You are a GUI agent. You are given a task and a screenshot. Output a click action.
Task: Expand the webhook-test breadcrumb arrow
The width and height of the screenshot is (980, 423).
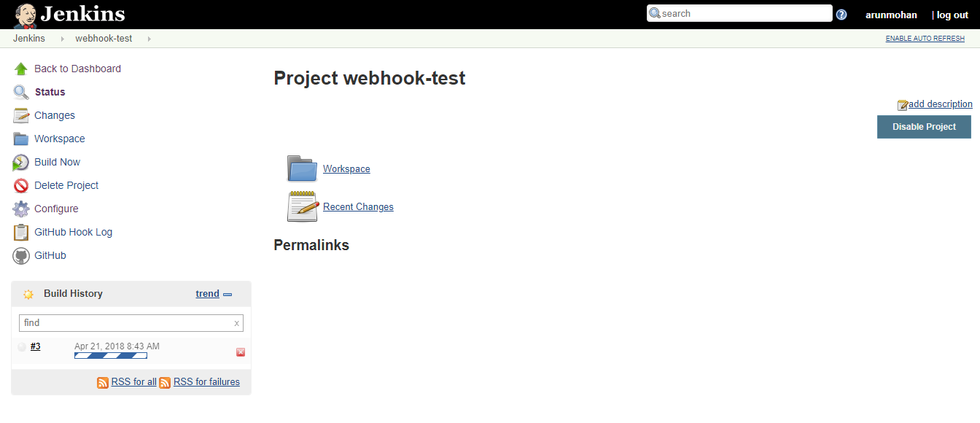click(149, 38)
